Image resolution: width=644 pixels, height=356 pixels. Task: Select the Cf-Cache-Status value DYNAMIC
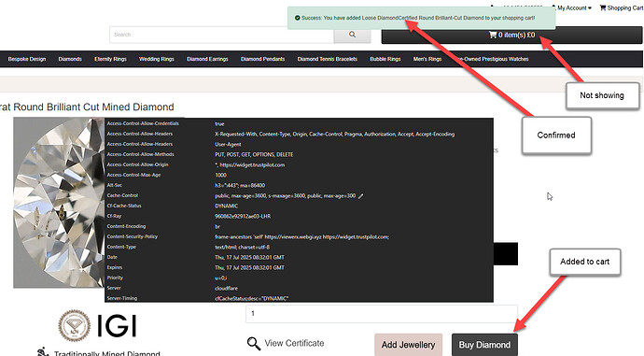226,206
